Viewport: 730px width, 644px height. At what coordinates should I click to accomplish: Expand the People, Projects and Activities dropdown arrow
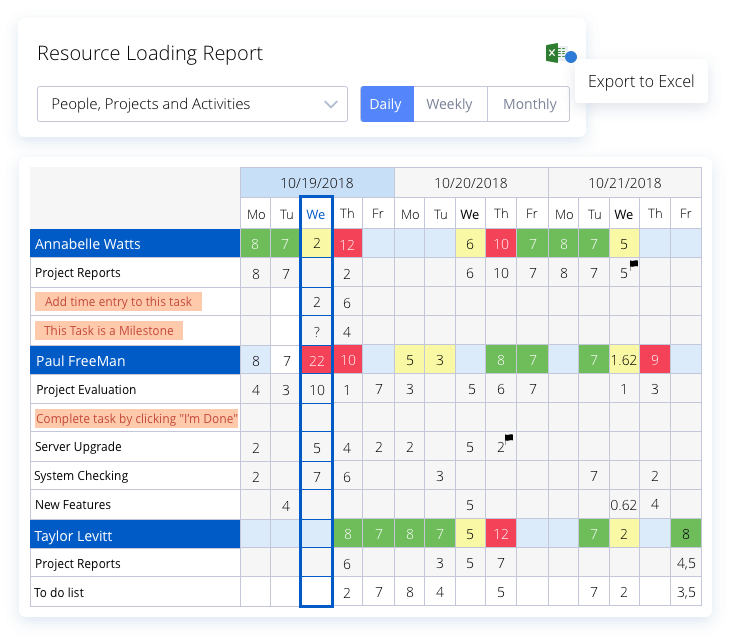point(331,104)
